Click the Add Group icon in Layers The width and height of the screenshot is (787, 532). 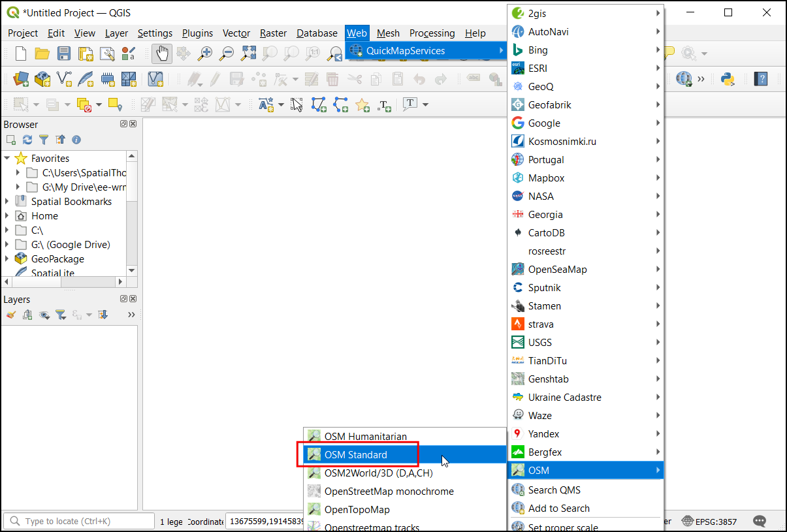click(x=27, y=315)
